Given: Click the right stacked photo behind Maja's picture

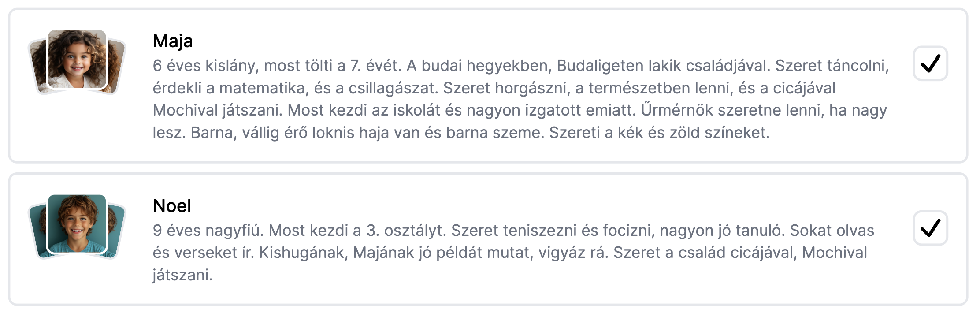Looking at the screenshot, I should 116,66.
